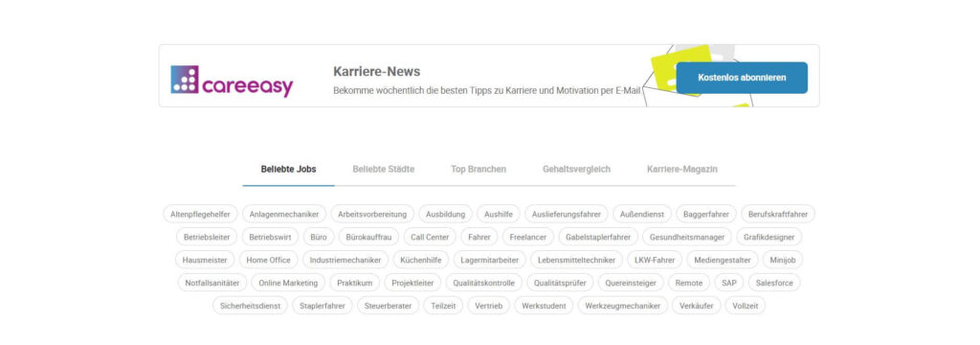Click Werkzeugmechaniker tag
This screenshot has height=345, width=980.
(622, 306)
